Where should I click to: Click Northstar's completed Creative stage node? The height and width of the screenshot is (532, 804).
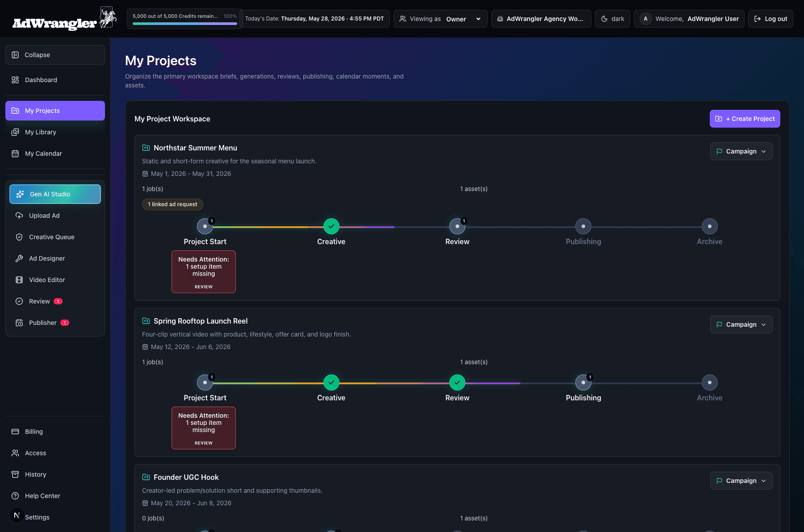coord(331,226)
